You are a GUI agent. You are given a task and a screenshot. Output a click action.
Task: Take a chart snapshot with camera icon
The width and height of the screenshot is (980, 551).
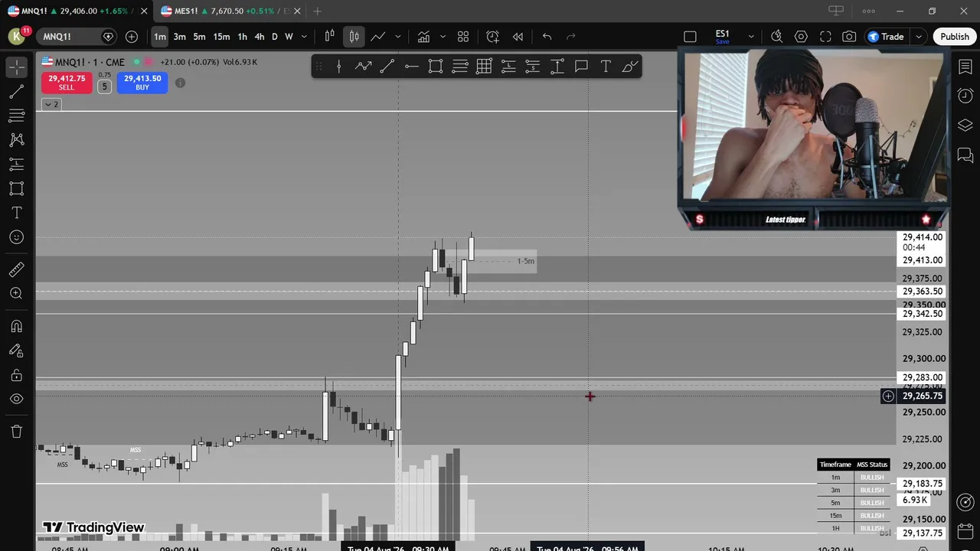(x=849, y=37)
